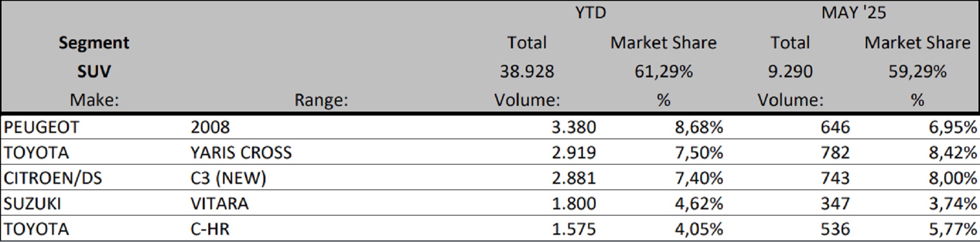Select the 61,29% YTD market share
Image resolution: width=980 pixels, height=242 pixels.
tap(664, 71)
